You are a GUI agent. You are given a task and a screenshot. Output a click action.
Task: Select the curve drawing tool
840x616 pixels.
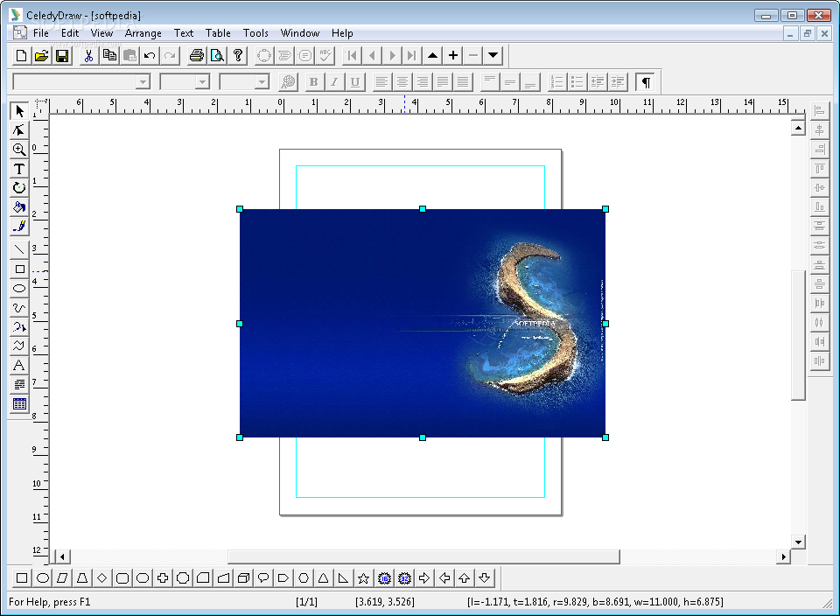19,307
